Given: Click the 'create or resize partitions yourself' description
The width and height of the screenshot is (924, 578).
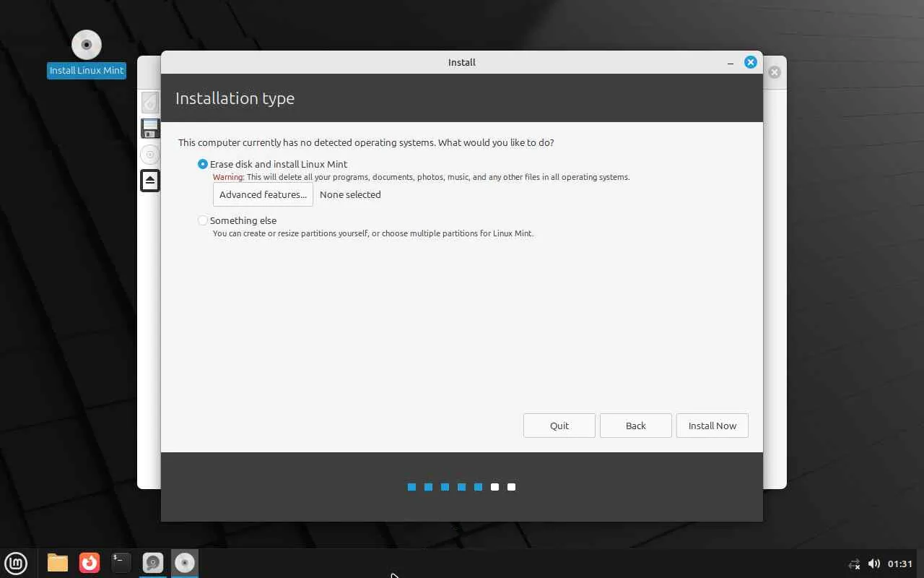Looking at the screenshot, I should (x=373, y=233).
